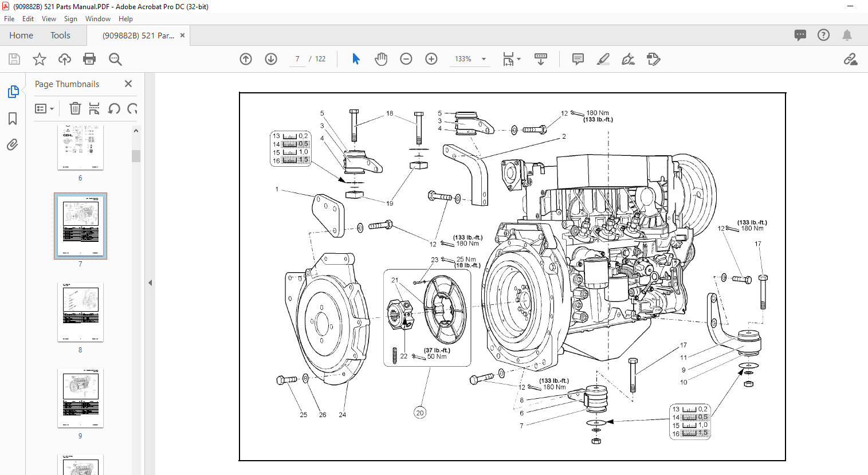Open the View menu

point(49,19)
